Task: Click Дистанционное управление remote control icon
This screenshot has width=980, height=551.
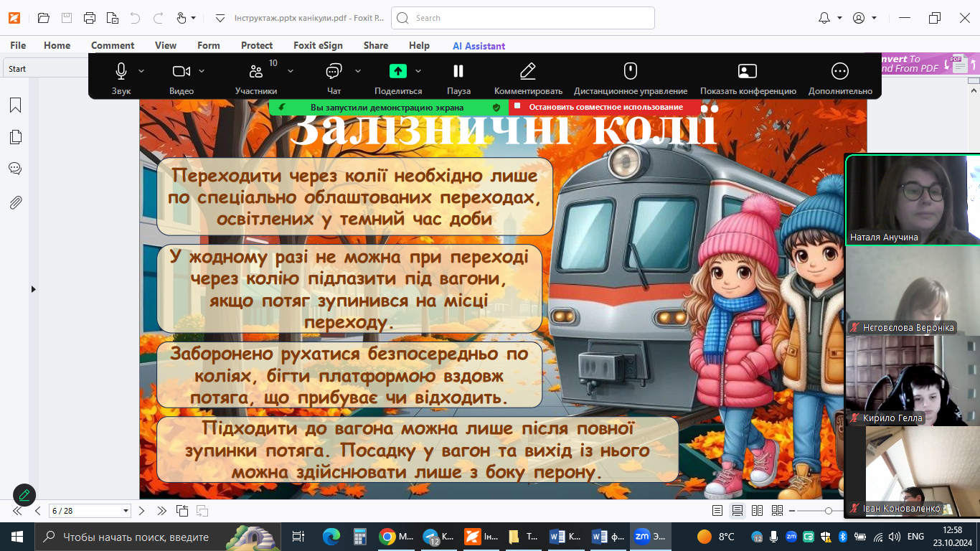Action: (x=631, y=71)
